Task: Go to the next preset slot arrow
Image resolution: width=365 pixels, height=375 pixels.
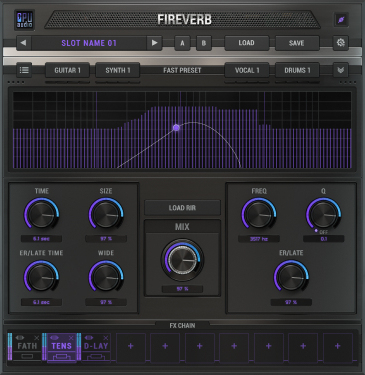Action: point(154,43)
